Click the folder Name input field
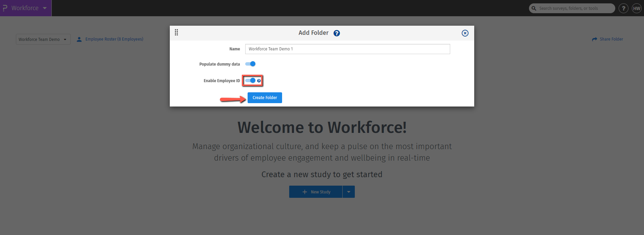 [x=347, y=49]
